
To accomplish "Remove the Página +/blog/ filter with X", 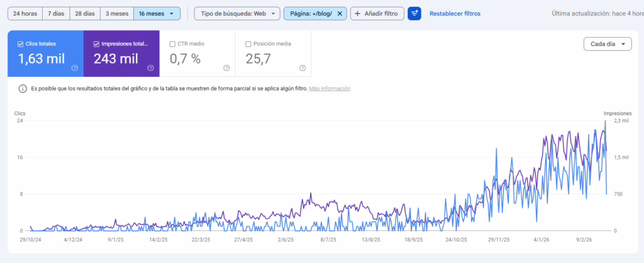I will (x=340, y=13).
